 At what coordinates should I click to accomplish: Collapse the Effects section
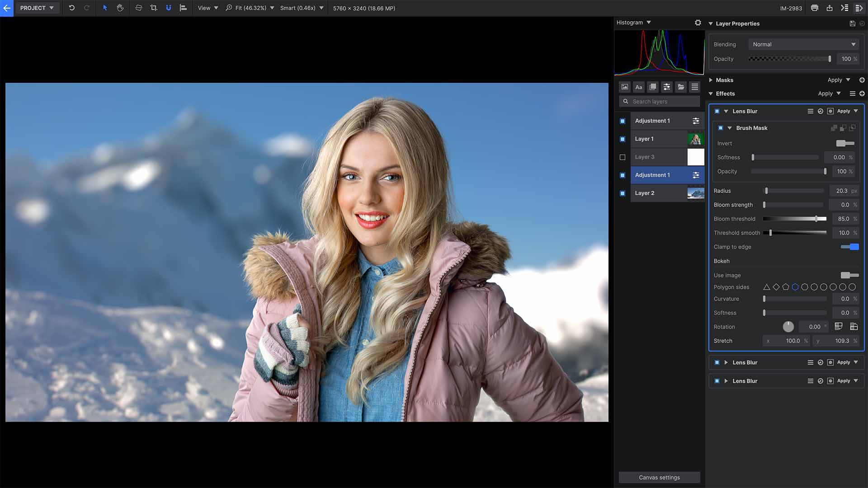[x=711, y=94]
